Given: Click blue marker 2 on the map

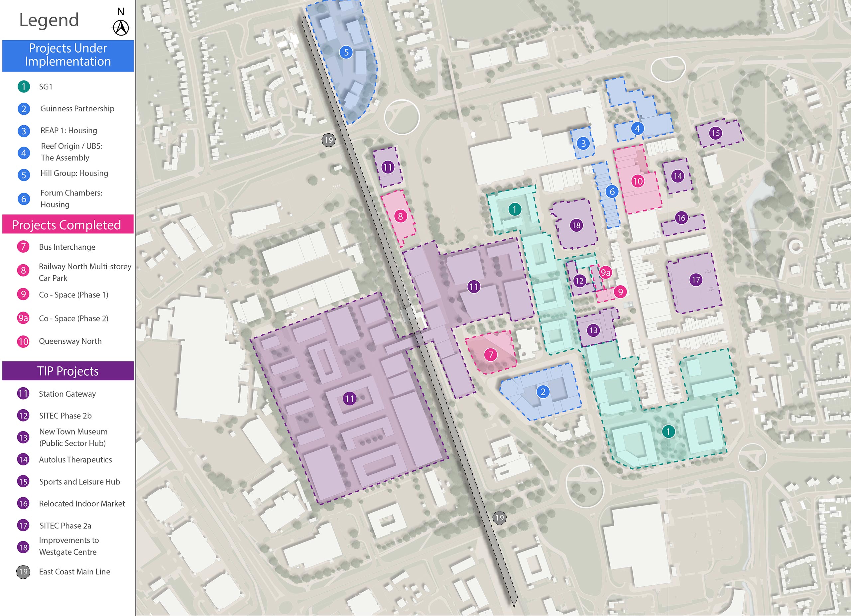Looking at the screenshot, I should point(543,392).
